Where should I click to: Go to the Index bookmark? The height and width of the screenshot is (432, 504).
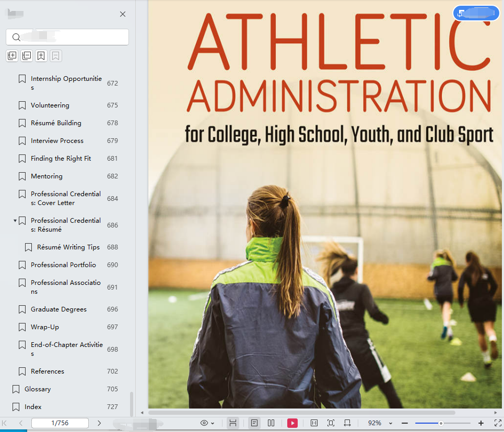coord(33,406)
